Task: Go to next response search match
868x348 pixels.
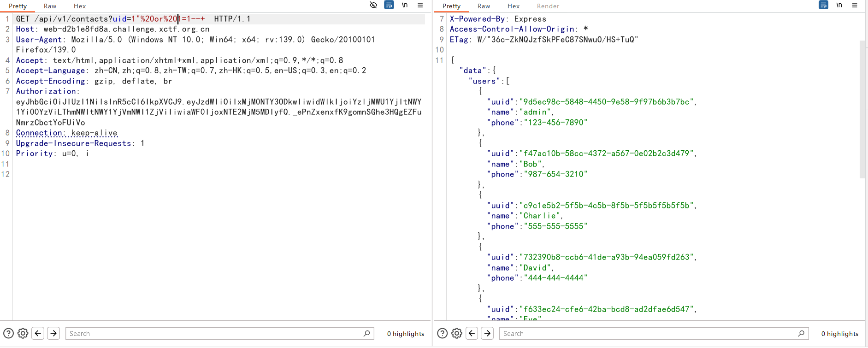Action: click(487, 333)
